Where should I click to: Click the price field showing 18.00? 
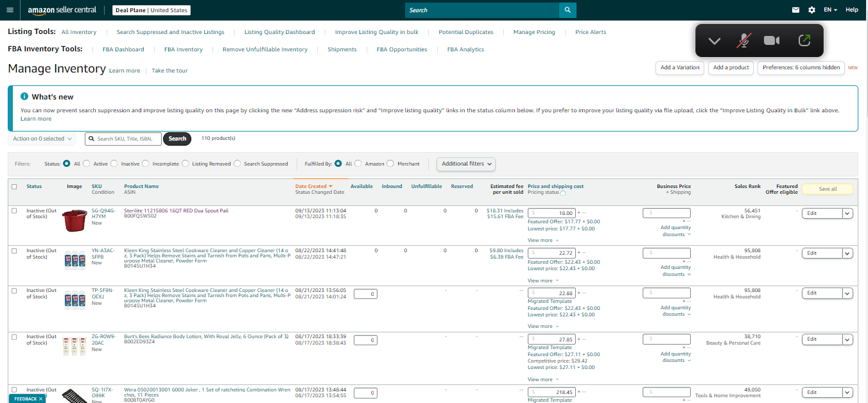551,213
